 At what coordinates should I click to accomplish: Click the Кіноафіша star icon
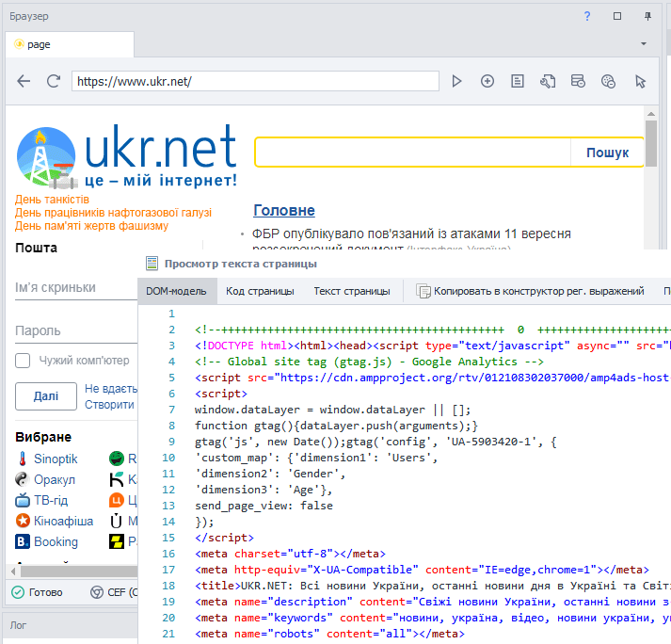(23, 521)
